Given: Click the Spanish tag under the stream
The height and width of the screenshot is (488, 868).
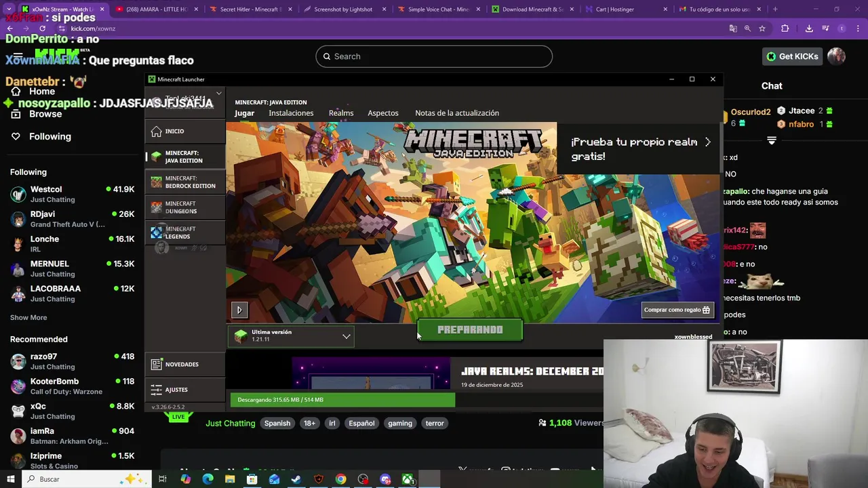Looking at the screenshot, I should [277, 424].
